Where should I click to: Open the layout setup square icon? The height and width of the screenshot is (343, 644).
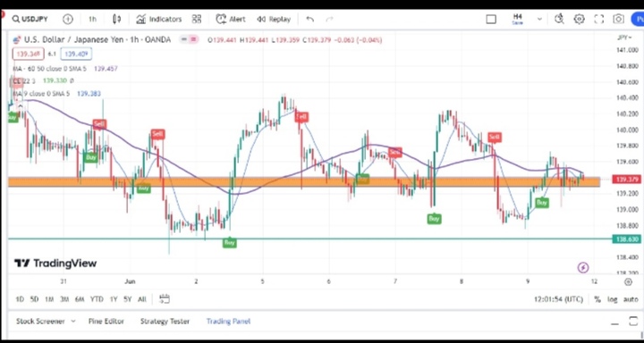click(x=491, y=20)
